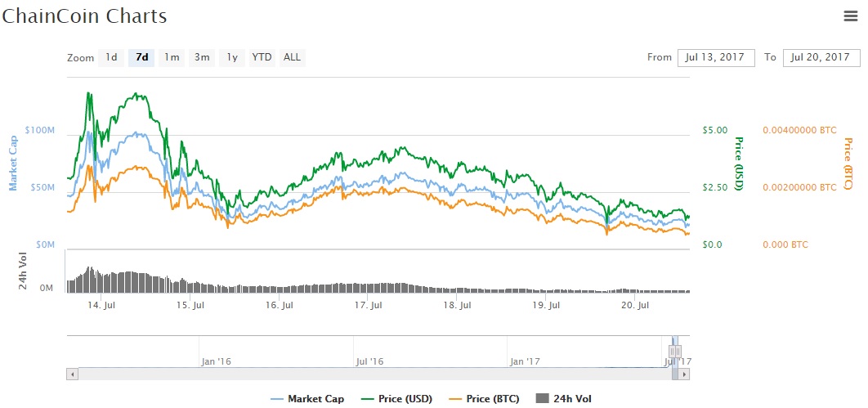This screenshot has height=408, width=868.
Task: Select the YTD zoom option
Action: coord(262,57)
